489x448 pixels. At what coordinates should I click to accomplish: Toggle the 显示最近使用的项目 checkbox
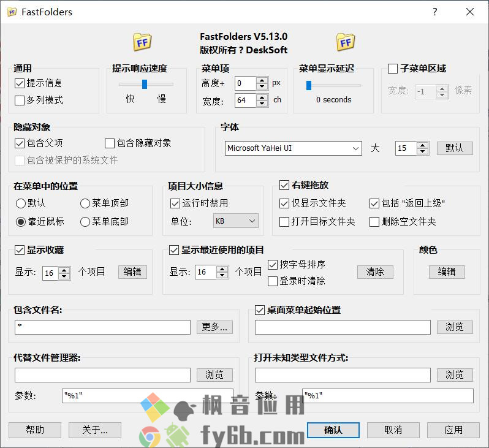[x=173, y=250]
